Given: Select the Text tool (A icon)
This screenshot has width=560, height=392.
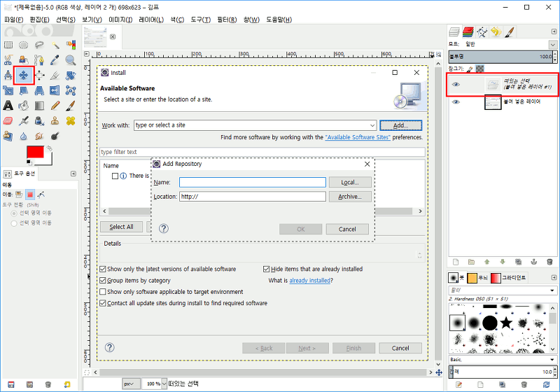Looking at the screenshot, I should [8, 106].
